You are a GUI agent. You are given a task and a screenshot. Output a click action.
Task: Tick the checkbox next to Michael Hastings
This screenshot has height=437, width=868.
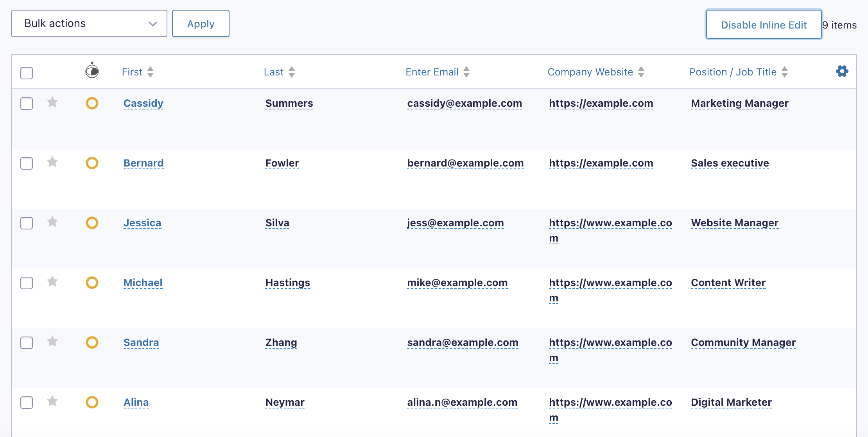coord(27,283)
